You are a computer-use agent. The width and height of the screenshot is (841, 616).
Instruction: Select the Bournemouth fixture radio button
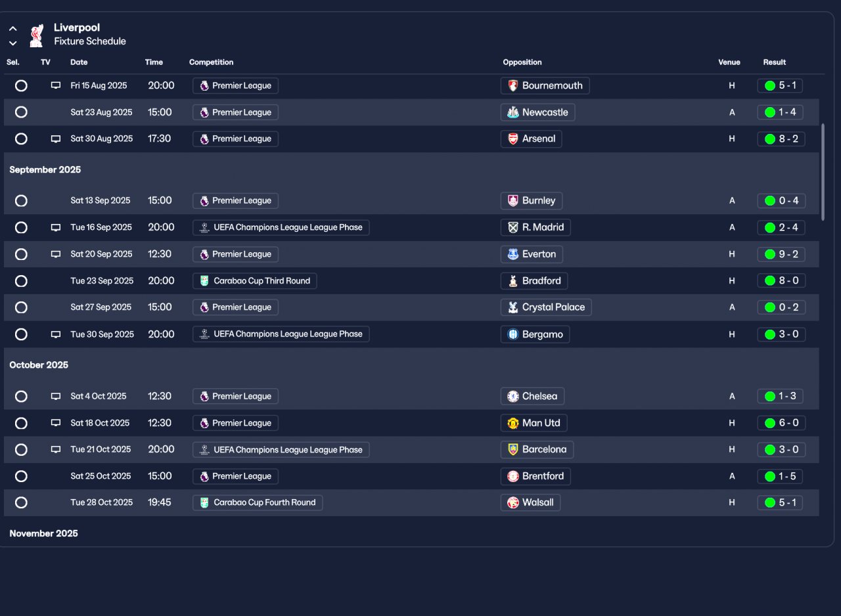tap(21, 85)
